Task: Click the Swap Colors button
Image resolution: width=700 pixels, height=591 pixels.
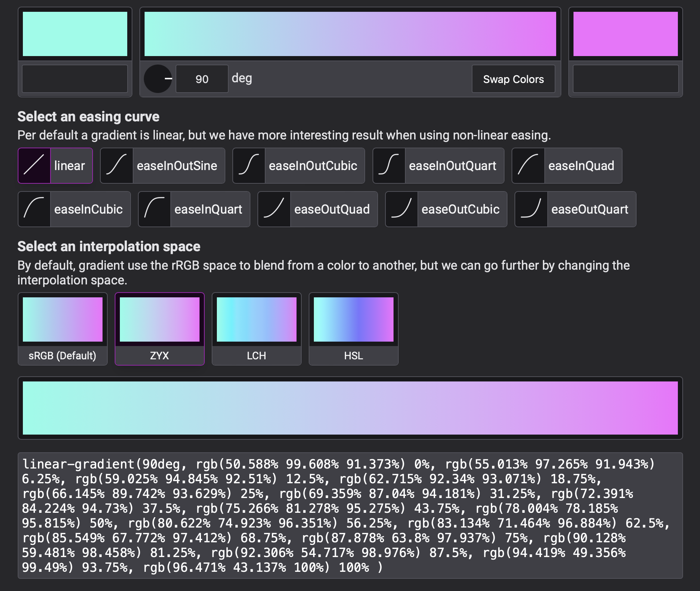Action: coord(513,79)
